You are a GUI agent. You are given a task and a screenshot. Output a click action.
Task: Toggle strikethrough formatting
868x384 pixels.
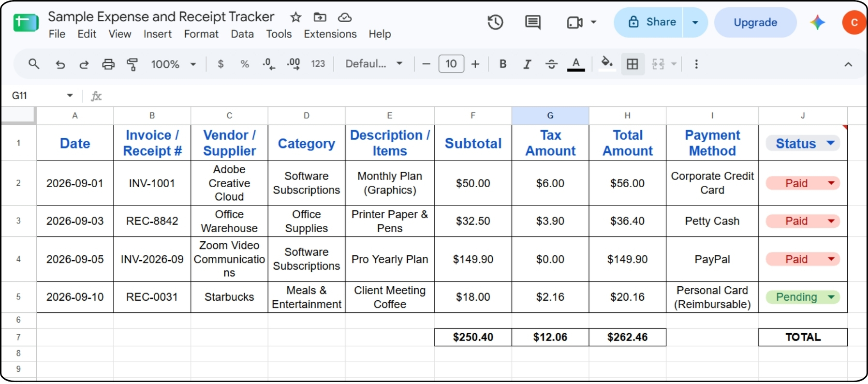click(551, 64)
